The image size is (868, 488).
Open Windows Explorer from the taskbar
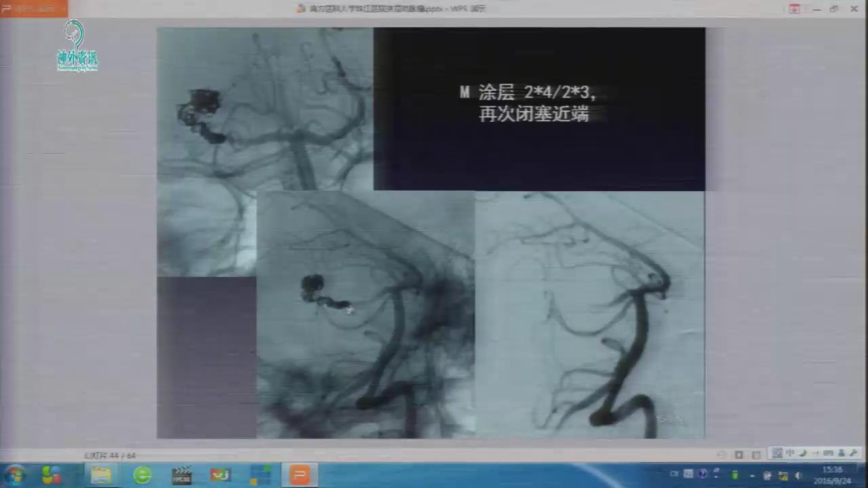[x=100, y=474]
